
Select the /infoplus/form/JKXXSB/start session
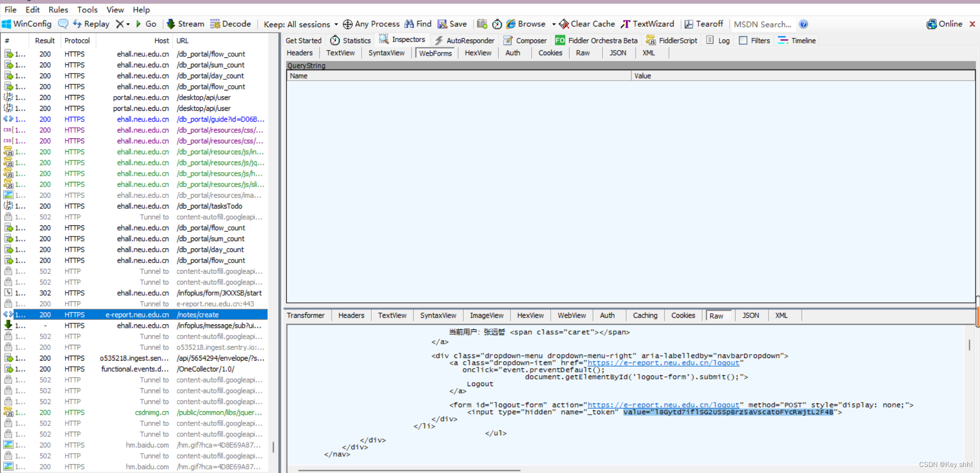(x=135, y=293)
